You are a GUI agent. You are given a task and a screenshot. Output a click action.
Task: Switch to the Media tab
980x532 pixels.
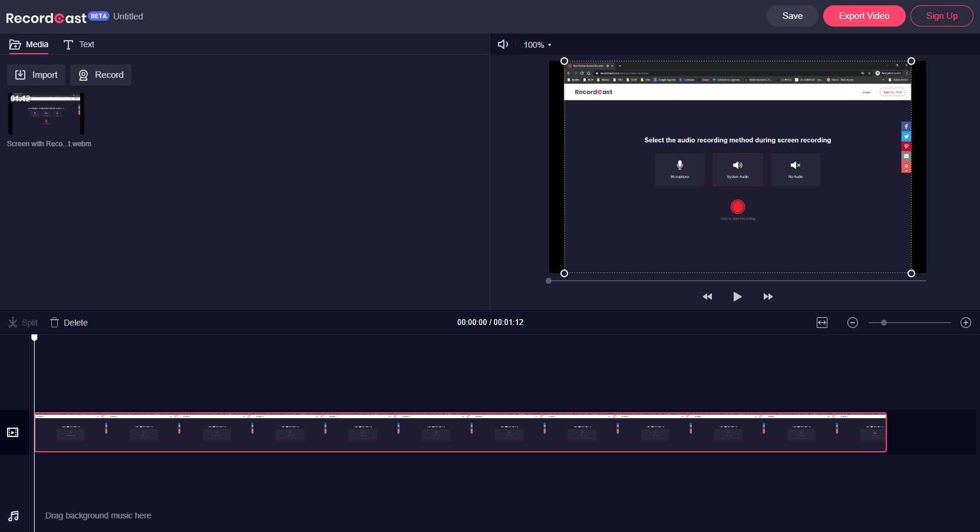[29, 44]
